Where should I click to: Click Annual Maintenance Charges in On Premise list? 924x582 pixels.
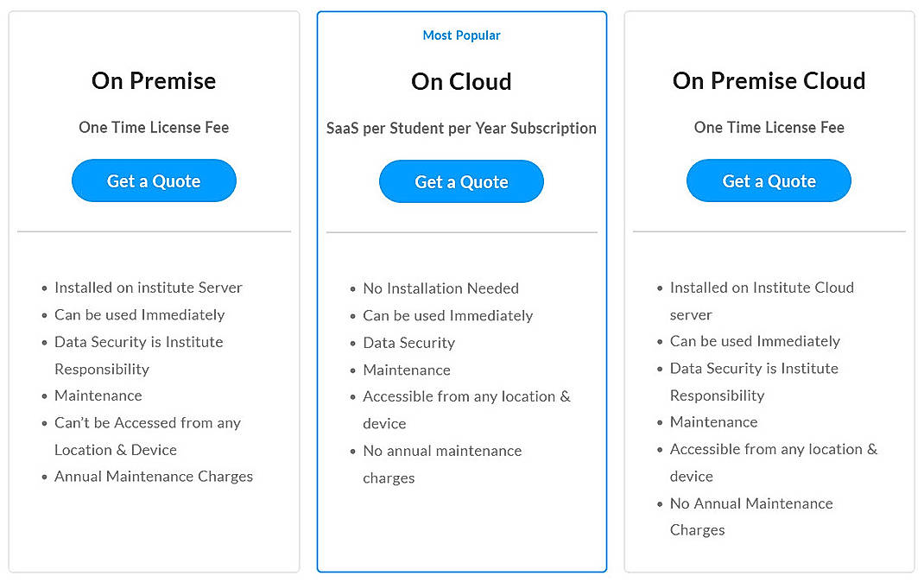(x=154, y=476)
